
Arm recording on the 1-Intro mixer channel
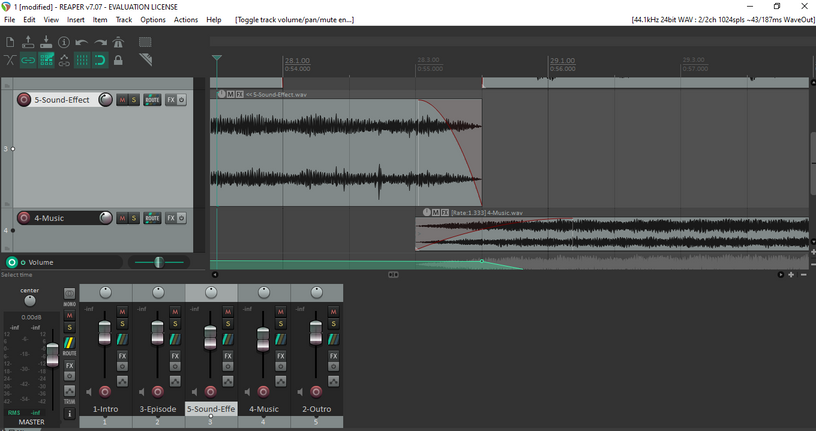click(104, 392)
